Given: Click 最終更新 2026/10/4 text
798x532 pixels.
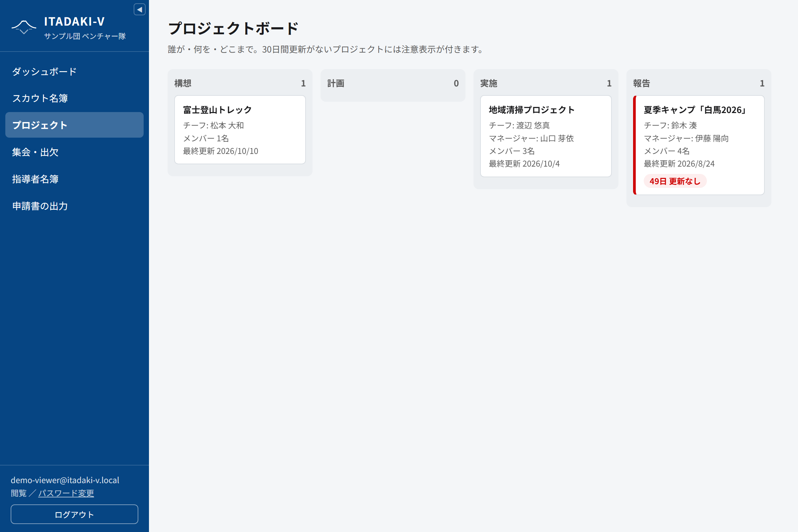Looking at the screenshot, I should (524, 164).
